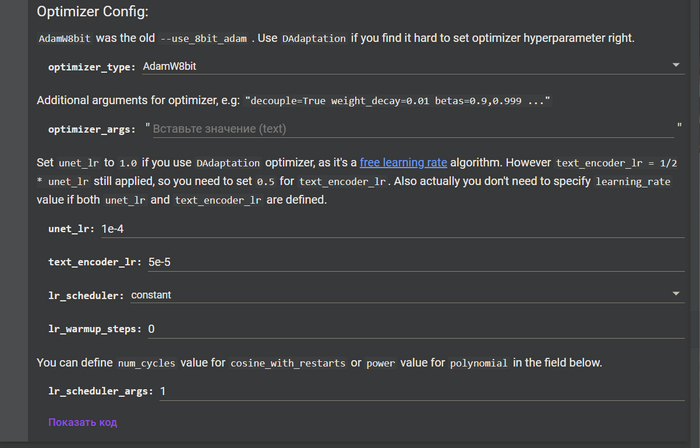Click the AdamW8bit selected value
Screen dimensions: 700x448
point(176,66)
